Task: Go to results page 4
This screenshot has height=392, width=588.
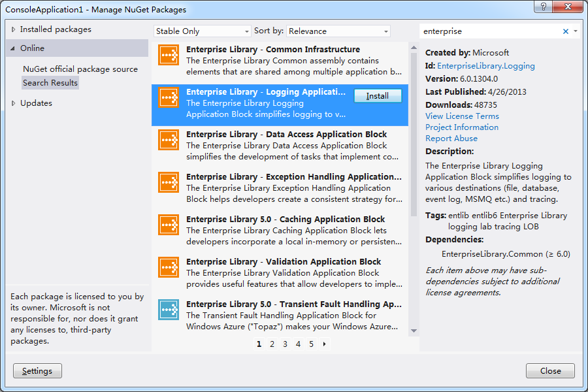Action: (298, 344)
